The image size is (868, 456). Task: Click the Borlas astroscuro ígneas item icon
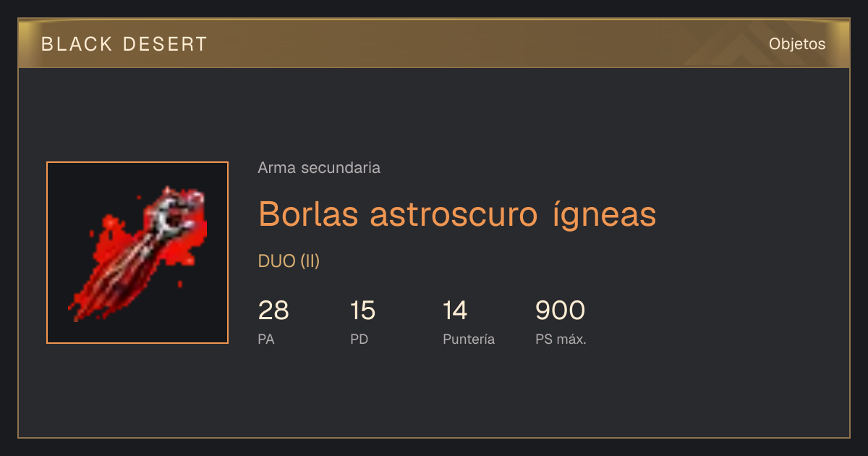[x=137, y=253]
